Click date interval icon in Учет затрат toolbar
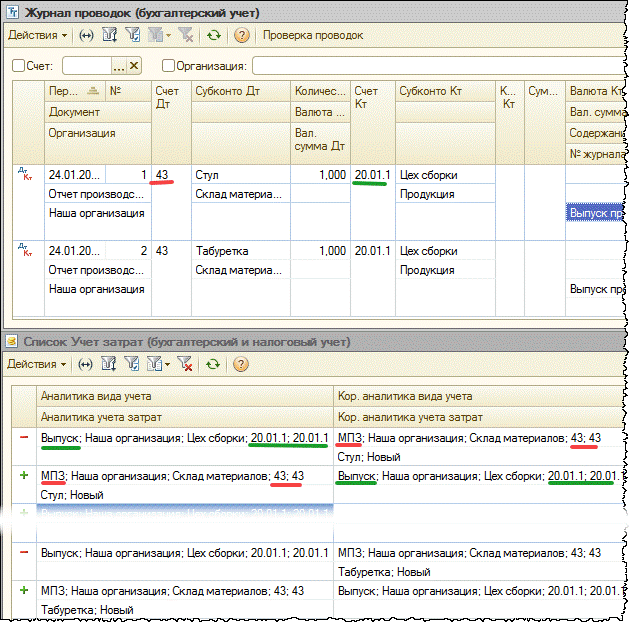The height and width of the screenshot is (622, 630). point(85,364)
